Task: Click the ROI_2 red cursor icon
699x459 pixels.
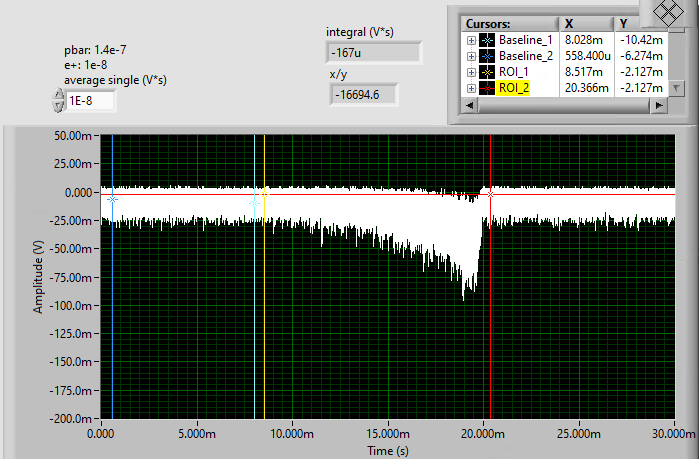Action: [x=487, y=88]
